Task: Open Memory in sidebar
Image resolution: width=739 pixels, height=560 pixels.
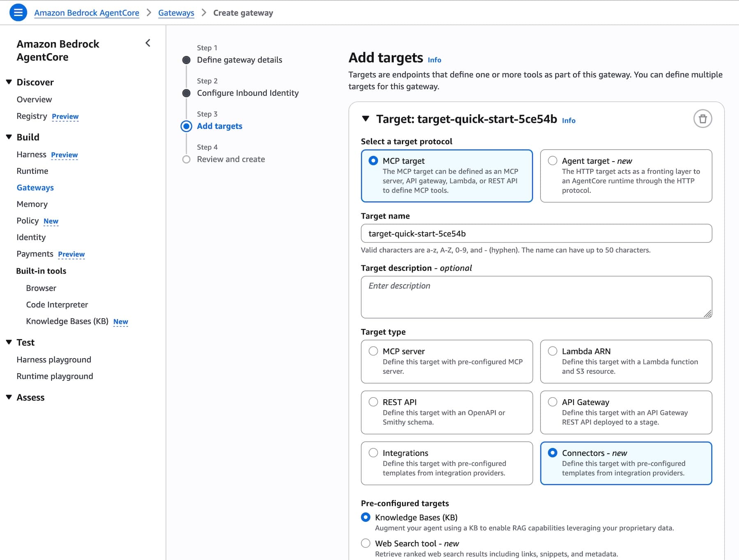Action: point(32,204)
